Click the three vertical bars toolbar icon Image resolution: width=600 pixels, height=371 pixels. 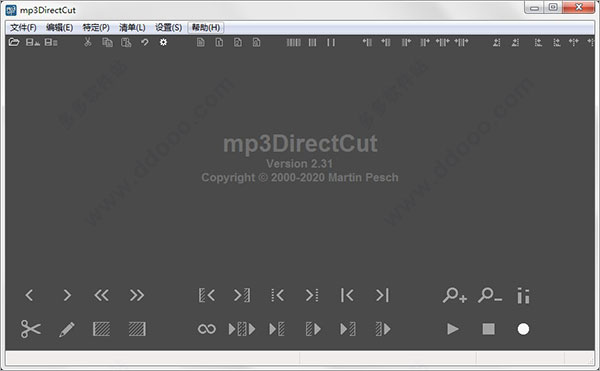[x=313, y=42]
